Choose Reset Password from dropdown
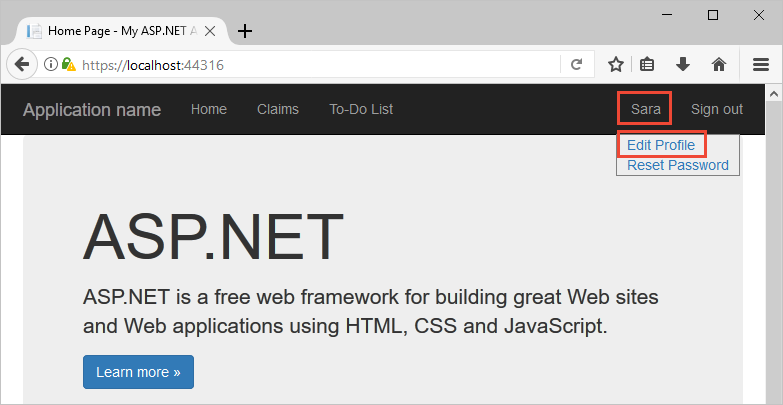 [x=678, y=165]
